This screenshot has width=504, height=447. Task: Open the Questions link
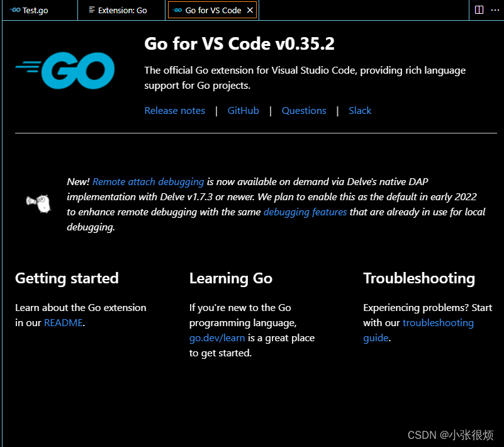[x=304, y=111]
